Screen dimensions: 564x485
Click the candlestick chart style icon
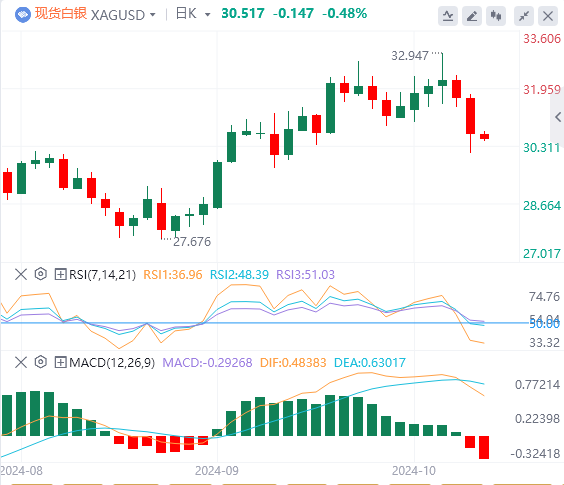tap(496, 16)
